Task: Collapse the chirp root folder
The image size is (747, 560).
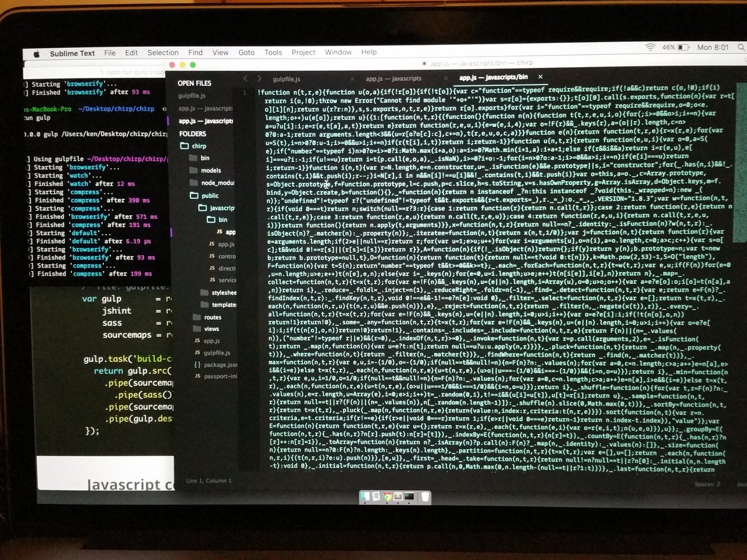Action: click(193, 146)
